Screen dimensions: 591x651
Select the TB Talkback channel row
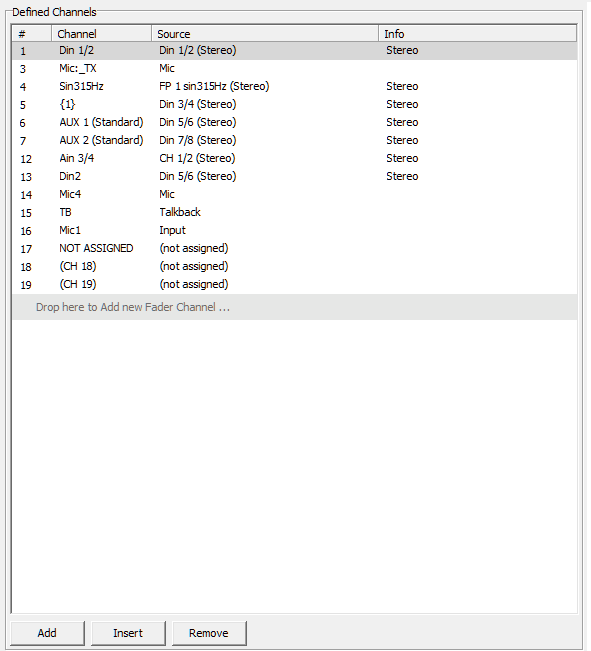click(294, 212)
